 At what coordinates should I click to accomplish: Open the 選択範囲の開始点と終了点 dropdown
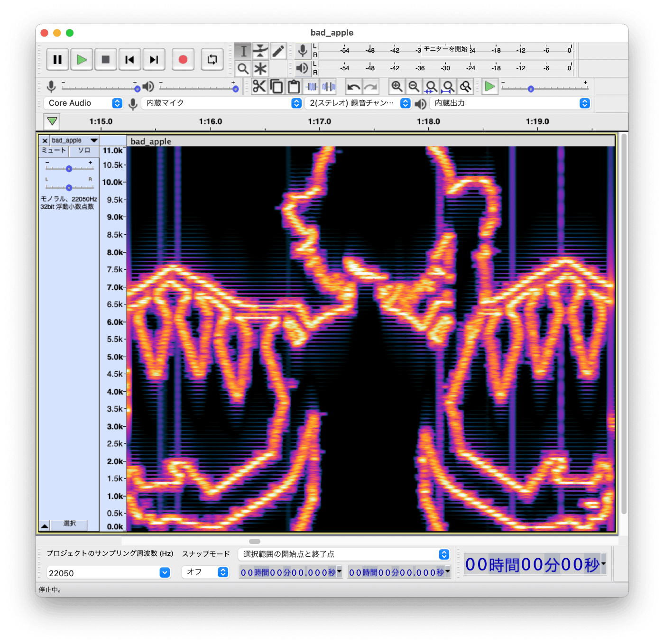pos(344,554)
